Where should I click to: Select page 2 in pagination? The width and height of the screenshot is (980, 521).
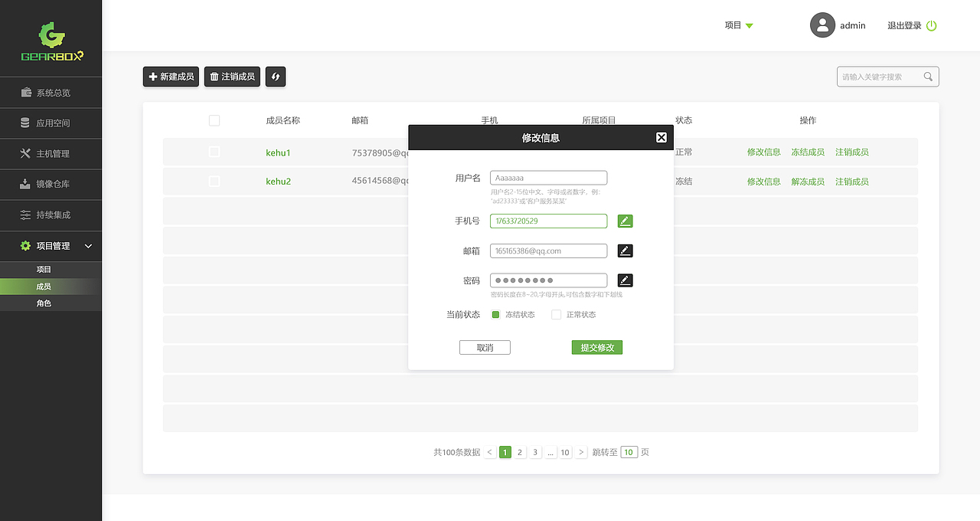click(520, 453)
